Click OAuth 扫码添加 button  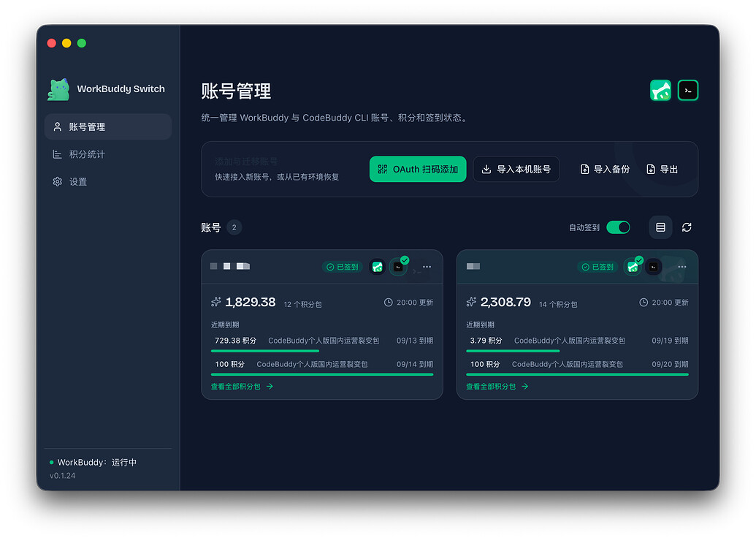(418, 170)
